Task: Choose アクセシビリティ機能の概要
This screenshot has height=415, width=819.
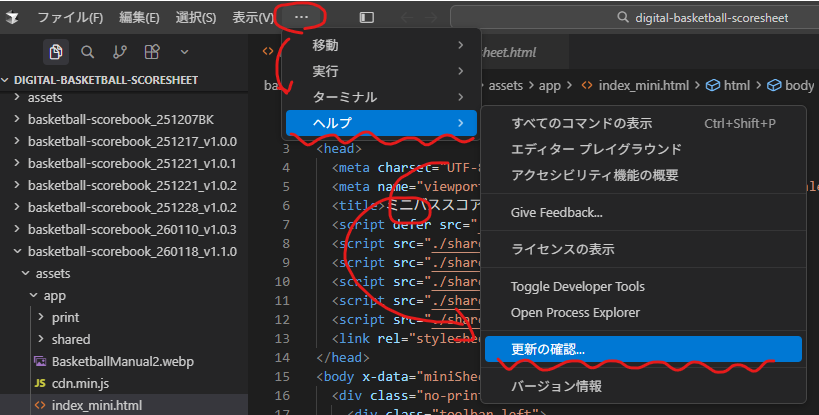Action: tap(643, 175)
